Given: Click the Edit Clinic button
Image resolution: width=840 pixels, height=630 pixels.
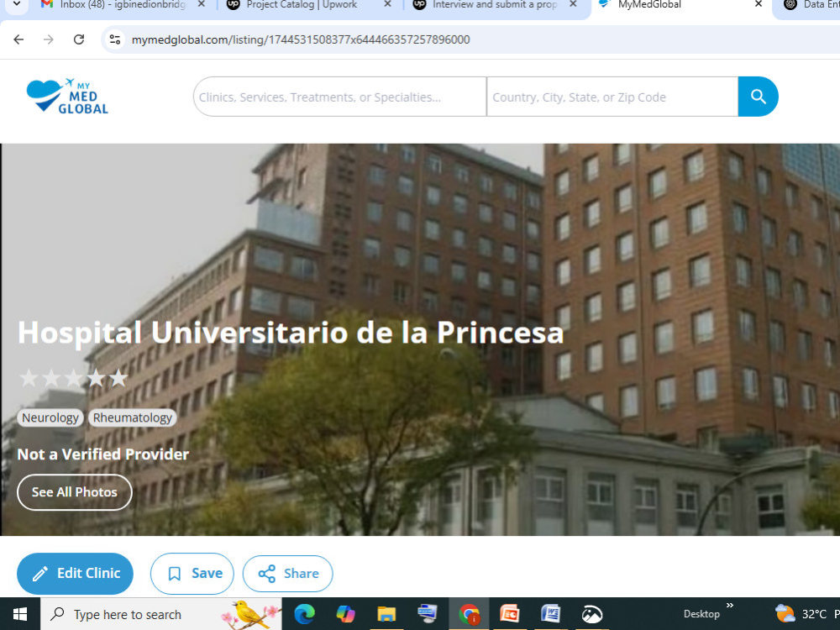Looking at the screenshot, I should tap(75, 574).
